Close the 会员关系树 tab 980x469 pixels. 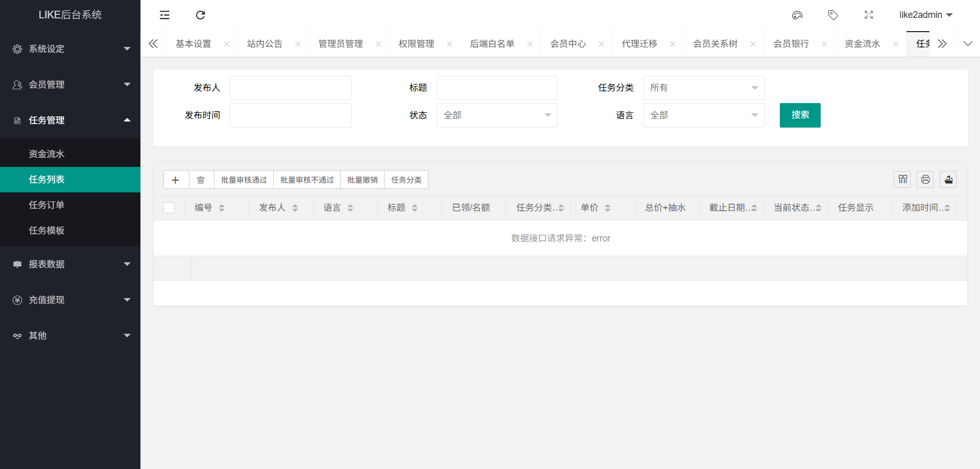pos(753,44)
